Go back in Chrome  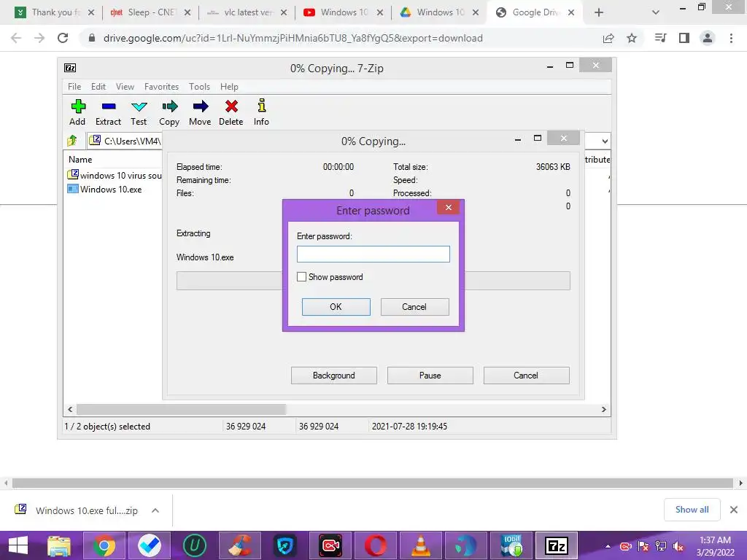[16, 38]
